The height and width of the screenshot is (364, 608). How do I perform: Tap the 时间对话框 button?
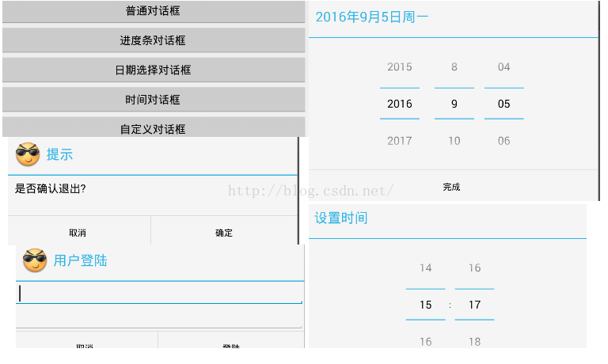point(154,100)
